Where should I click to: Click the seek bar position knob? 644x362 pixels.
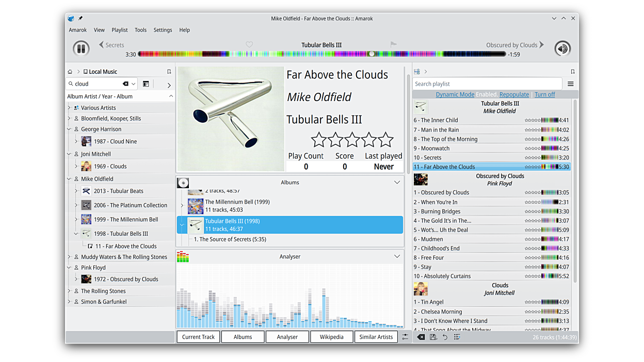click(371, 54)
